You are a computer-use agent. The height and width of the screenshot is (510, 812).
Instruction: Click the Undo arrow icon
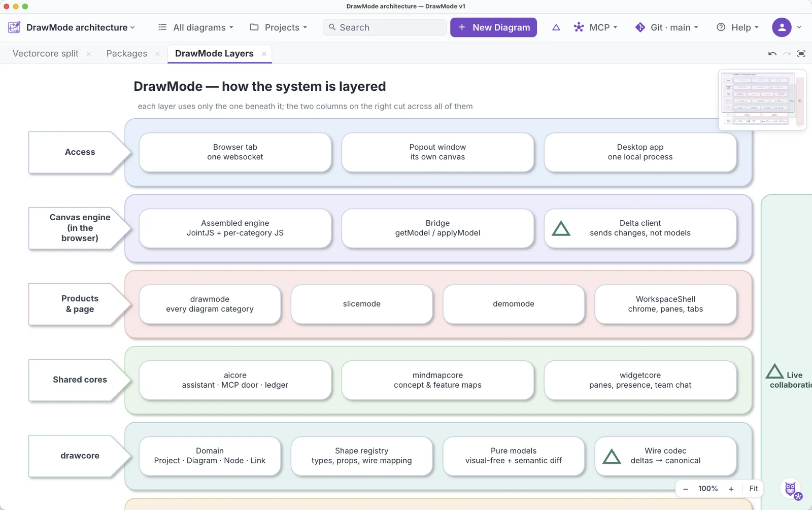click(x=772, y=54)
